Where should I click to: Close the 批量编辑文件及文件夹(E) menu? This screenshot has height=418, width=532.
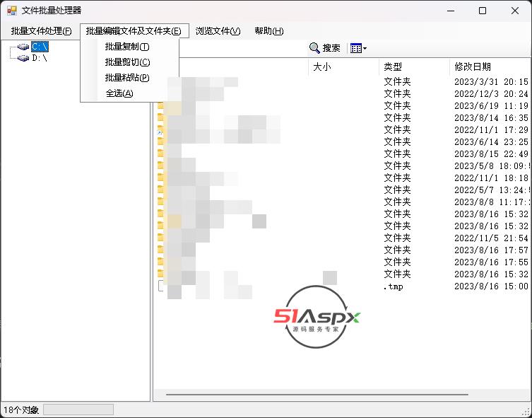134,31
